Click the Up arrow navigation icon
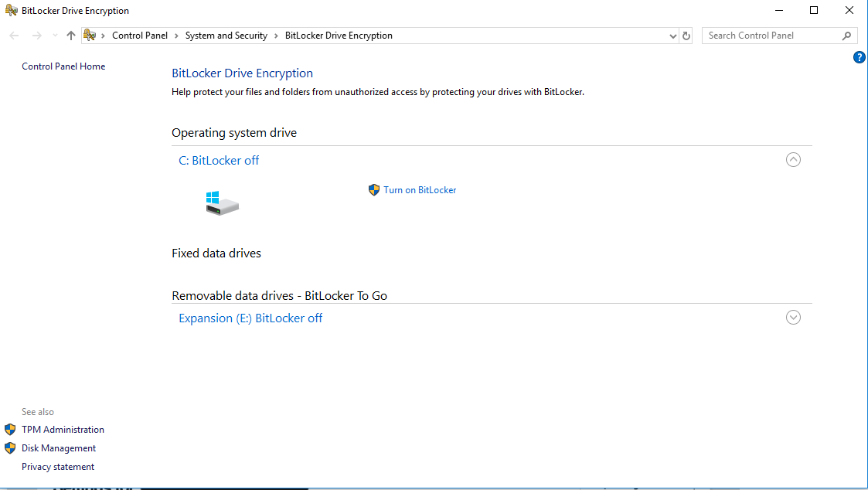Screen dimensions: 868x490 pos(71,36)
